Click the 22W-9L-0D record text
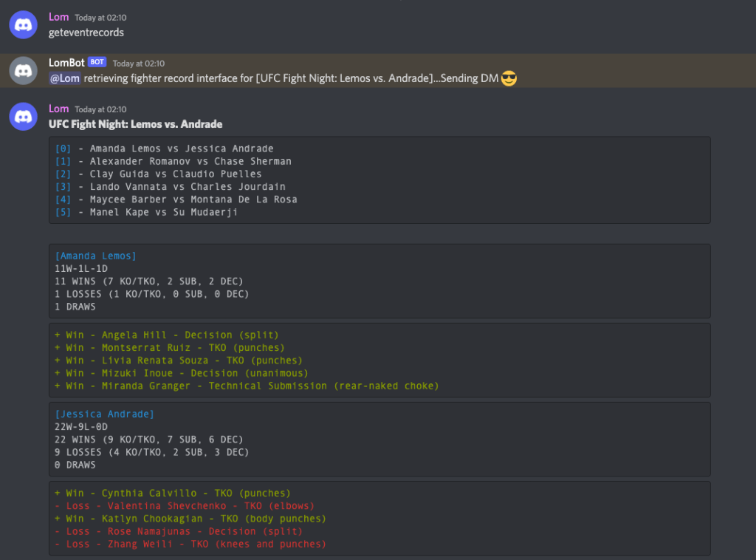Screen dimensions: 756x560 click(x=81, y=427)
